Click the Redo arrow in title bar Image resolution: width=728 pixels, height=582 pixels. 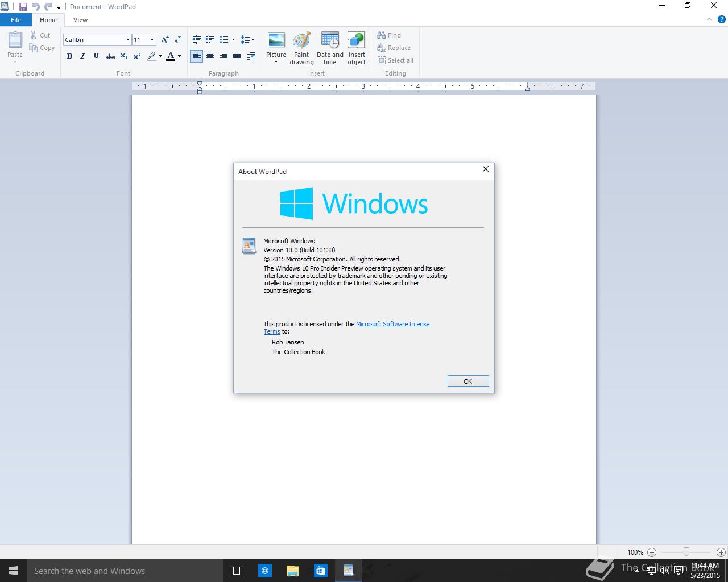tap(48, 7)
